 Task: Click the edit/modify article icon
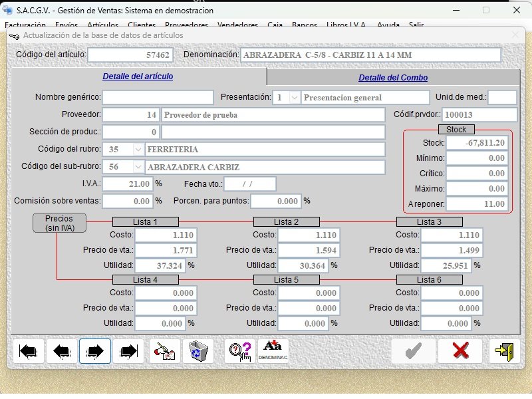coord(164,351)
